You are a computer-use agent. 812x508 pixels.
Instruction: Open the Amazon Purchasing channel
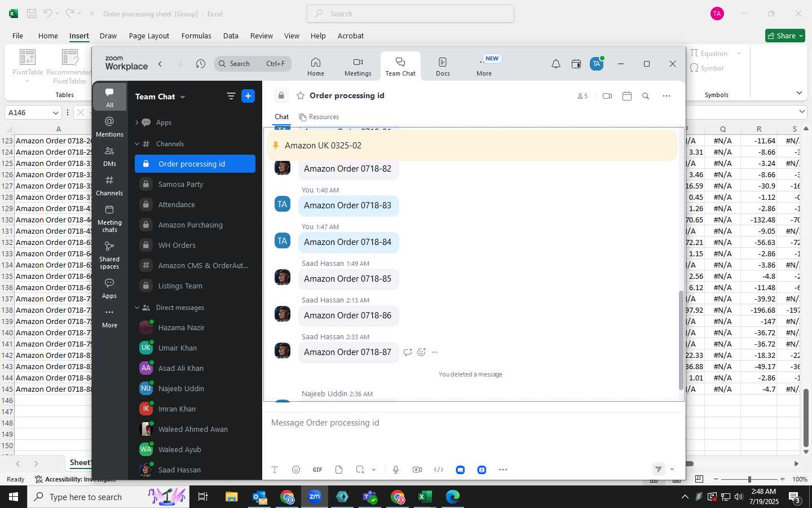click(195, 225)
